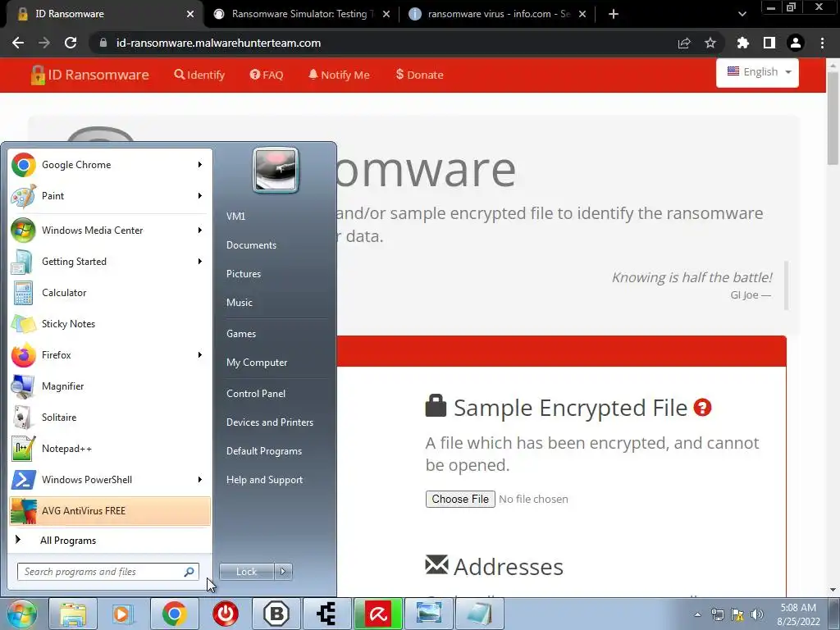Image resolution: width=840 pixels, height=630 pixels.
Task: Open Windows Media Player in the taskbar
Action: click(123, 614)
